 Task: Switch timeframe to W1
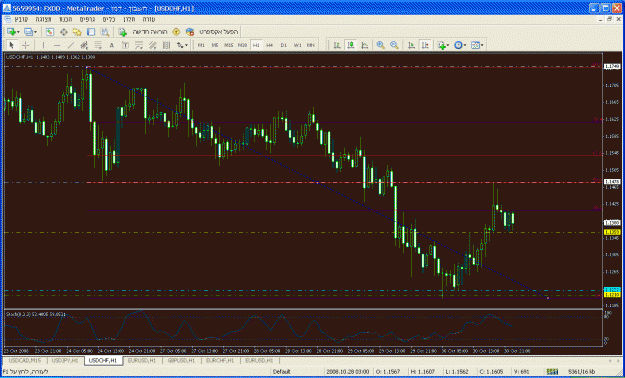[297, 45]
